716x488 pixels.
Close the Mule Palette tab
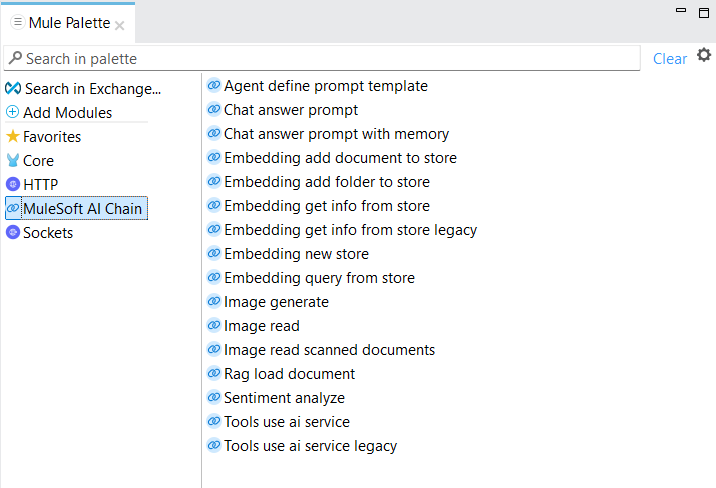(x=120, y=26)
